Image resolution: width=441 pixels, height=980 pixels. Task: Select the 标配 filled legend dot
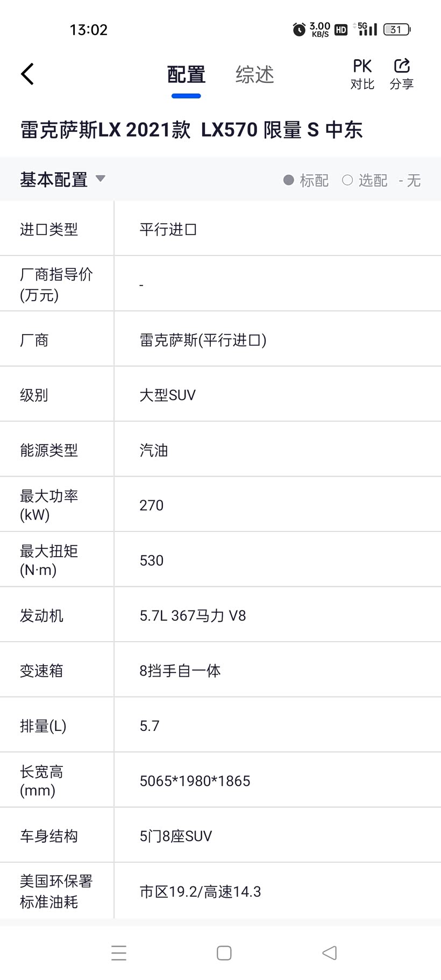(x=289, y=180)
